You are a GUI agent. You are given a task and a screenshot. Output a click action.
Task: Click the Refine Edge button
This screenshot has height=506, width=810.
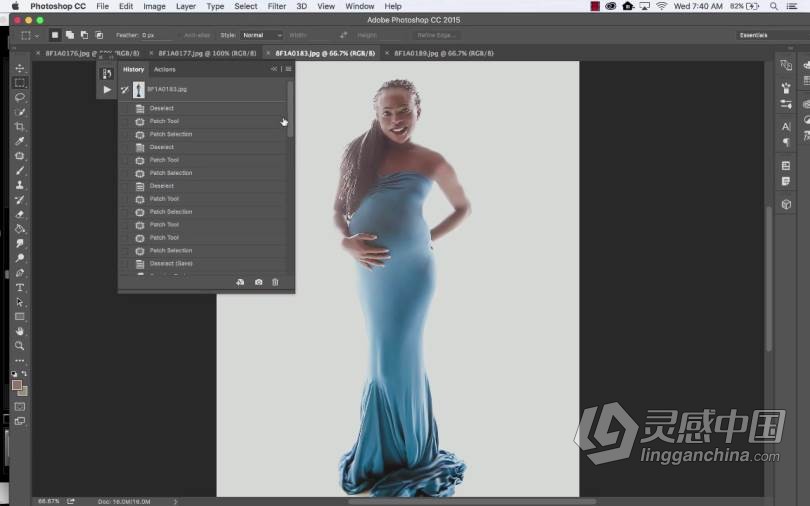[437, 35]
